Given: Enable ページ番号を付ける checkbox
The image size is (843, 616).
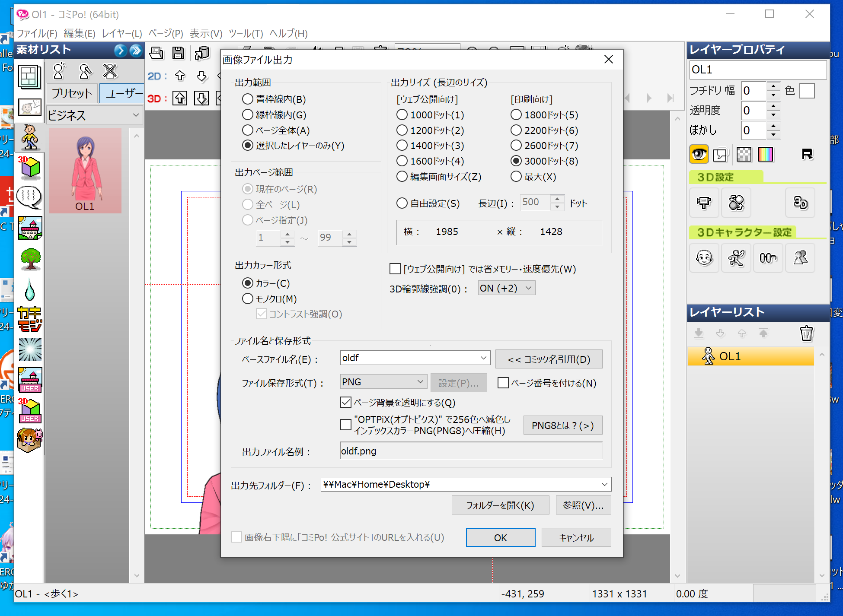Looking at the screenshot, I should coord(503,383).
